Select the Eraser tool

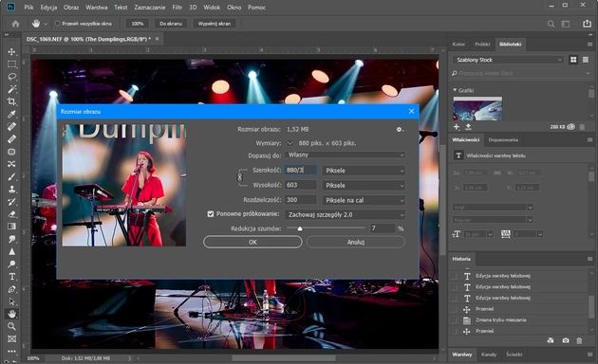pyautogui.click(x=11, y=214)
